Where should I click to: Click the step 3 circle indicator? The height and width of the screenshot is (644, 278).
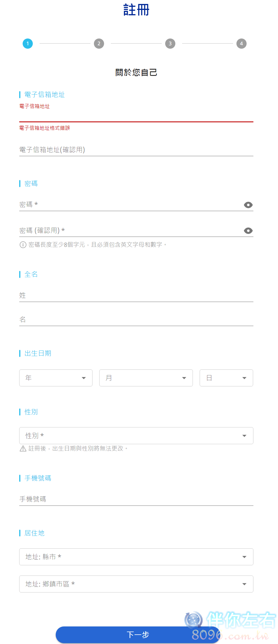[x=170, y=44]
